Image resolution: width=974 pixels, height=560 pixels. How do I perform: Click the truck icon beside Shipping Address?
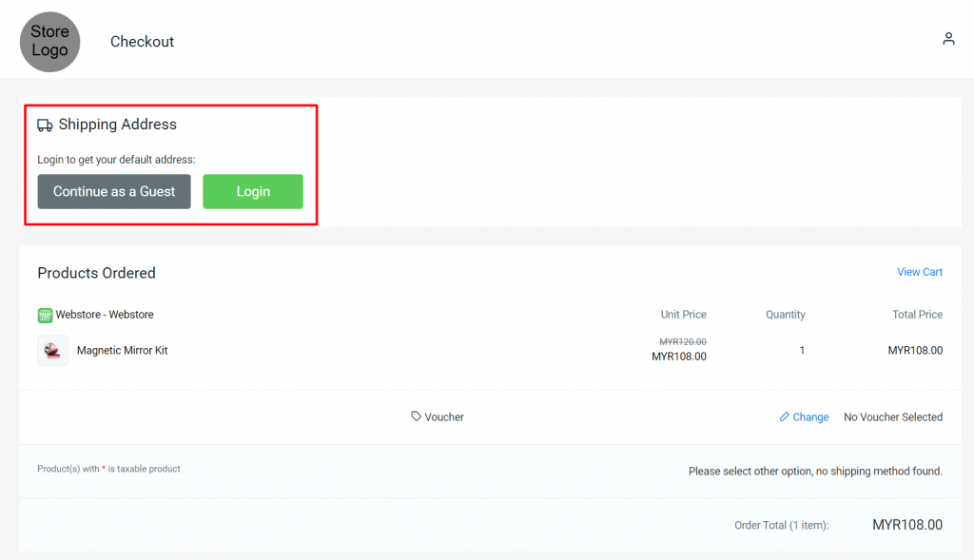pos(45,124)
